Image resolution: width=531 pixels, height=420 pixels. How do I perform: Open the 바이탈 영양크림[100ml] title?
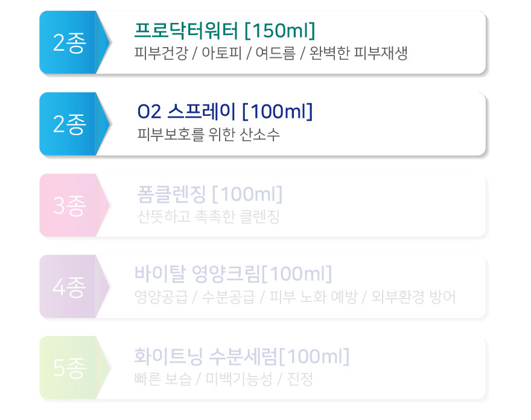[233, 274]
